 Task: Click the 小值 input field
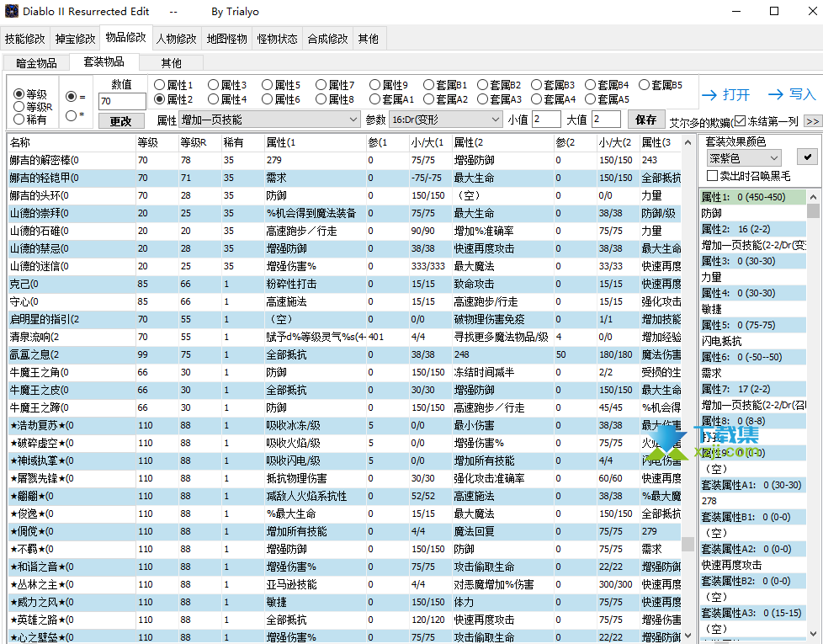tap(546, 120)
